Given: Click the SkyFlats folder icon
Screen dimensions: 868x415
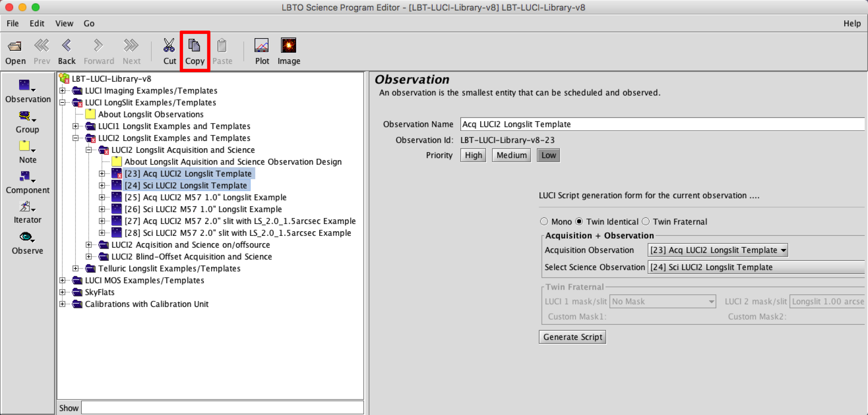Looking at the screenshot, I should pos(77,292).
